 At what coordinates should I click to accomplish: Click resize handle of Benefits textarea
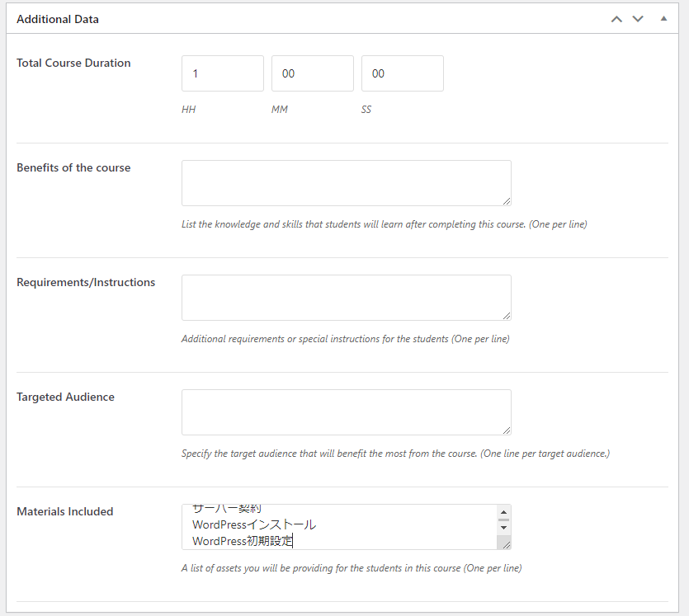507,201
